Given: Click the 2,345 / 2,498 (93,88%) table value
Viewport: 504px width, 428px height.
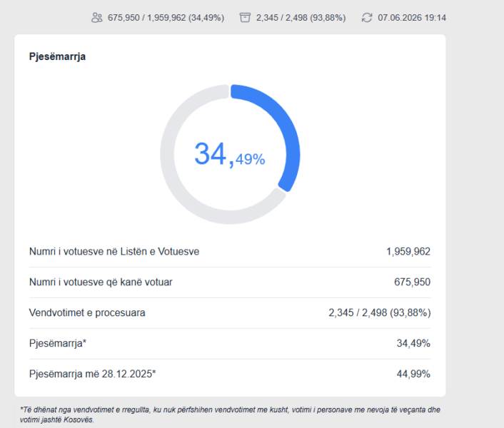Looking at the screenshot, I should point(380,312).
